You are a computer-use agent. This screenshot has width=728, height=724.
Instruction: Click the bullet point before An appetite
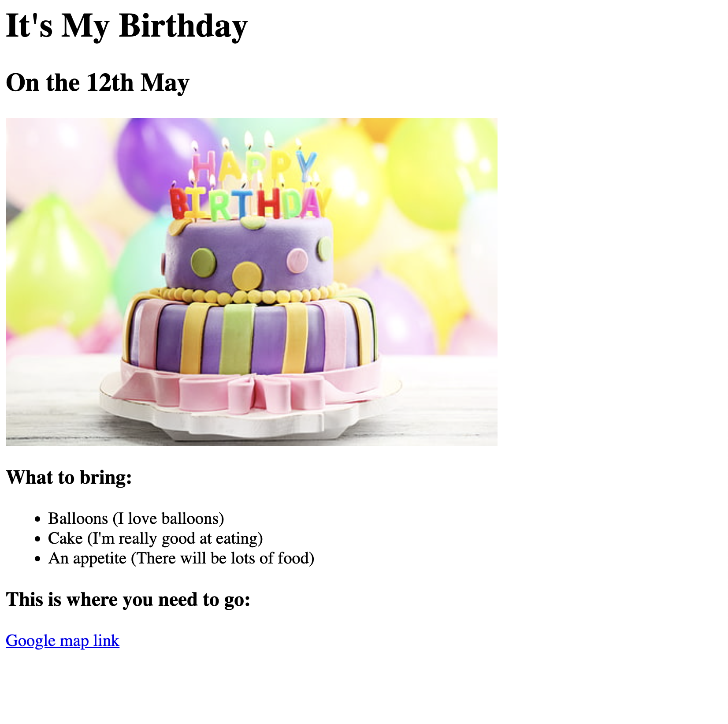[x=38, y=559]
